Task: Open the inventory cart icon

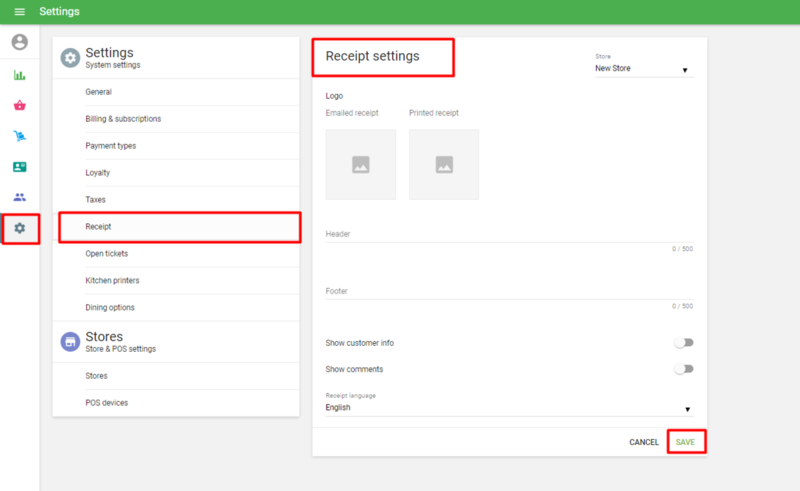Action: 19,136
